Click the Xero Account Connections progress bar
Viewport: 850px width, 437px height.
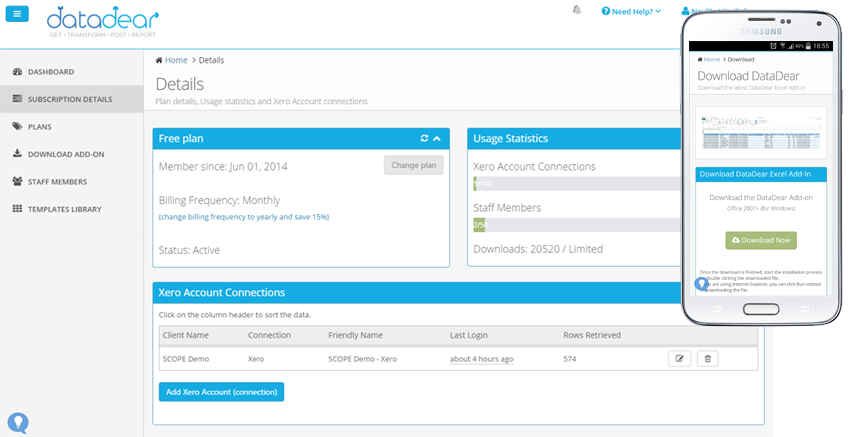(577, 184)
